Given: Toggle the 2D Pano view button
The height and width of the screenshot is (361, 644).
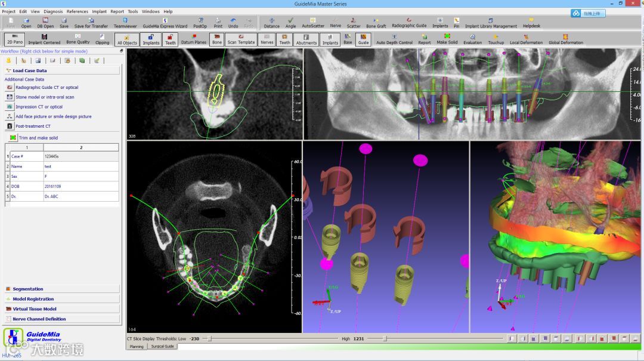Looking at the screenshot, I should click(15, 39).
